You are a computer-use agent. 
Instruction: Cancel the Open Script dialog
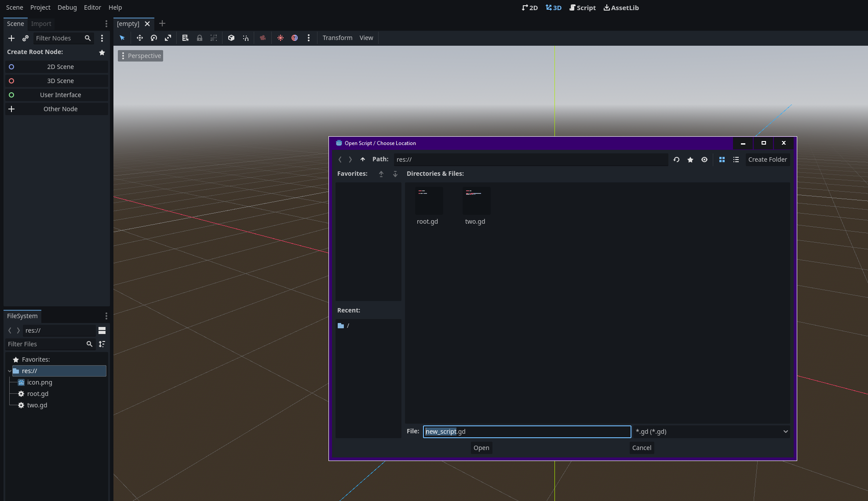coord(641,448)
